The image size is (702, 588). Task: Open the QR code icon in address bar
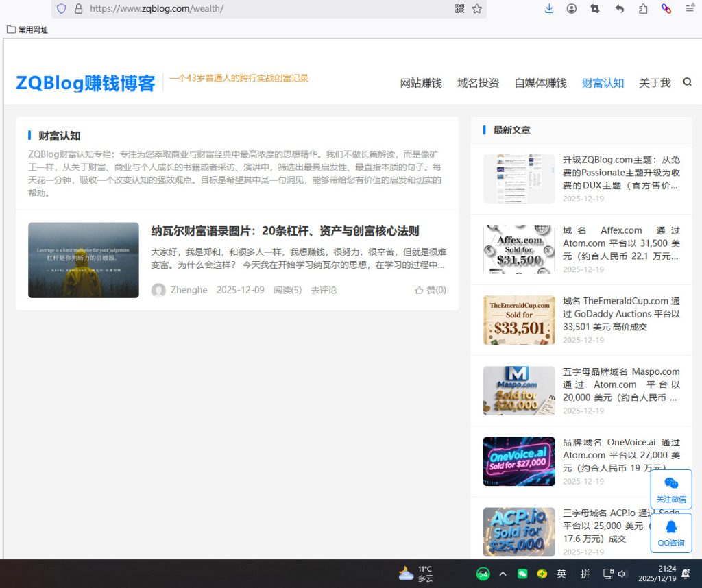[x=459, y=8]
